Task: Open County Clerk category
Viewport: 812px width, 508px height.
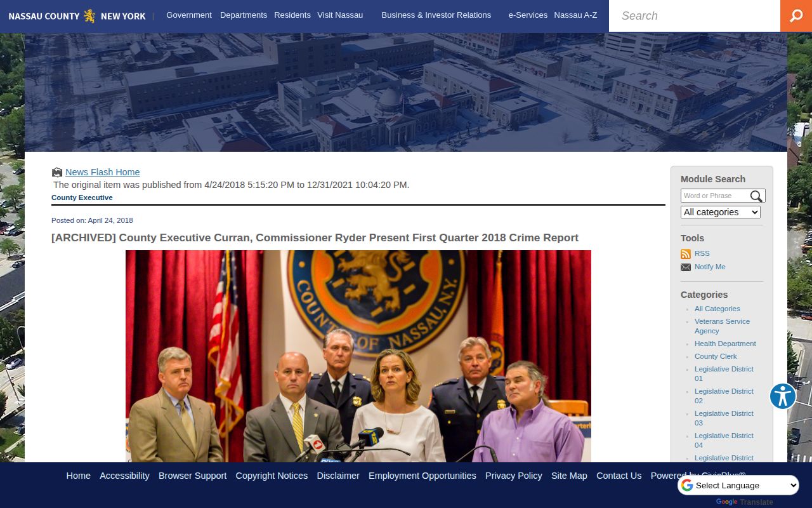Action: pyautogui.click(x=716, y=356)
